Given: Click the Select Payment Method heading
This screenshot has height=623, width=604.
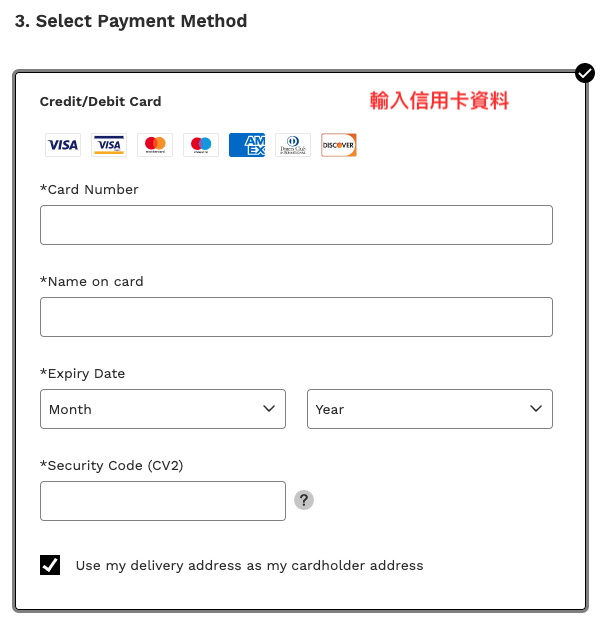Looking at the screenshot, I should click(131, 21).
